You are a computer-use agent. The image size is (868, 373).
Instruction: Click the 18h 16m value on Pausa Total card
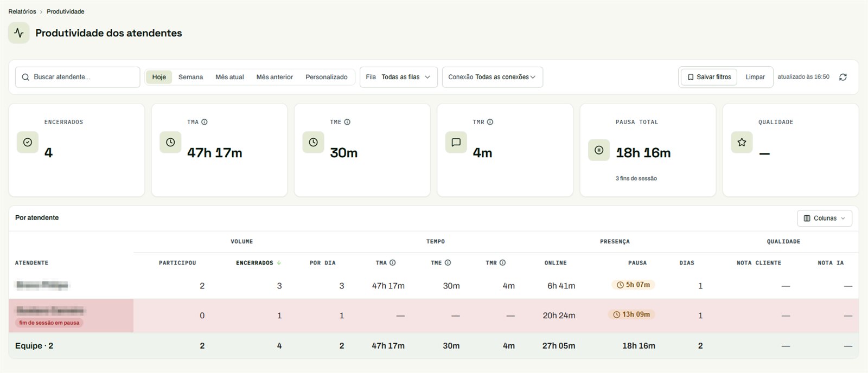point(643,153)
